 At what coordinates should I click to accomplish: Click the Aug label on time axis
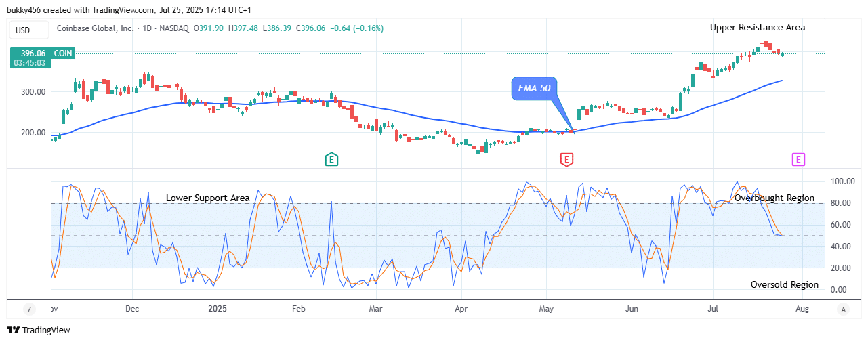click(802, 309)
